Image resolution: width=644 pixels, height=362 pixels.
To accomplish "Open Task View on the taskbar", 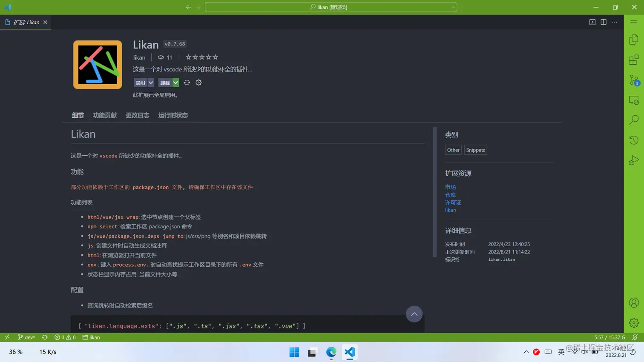I will pos(312,352).
